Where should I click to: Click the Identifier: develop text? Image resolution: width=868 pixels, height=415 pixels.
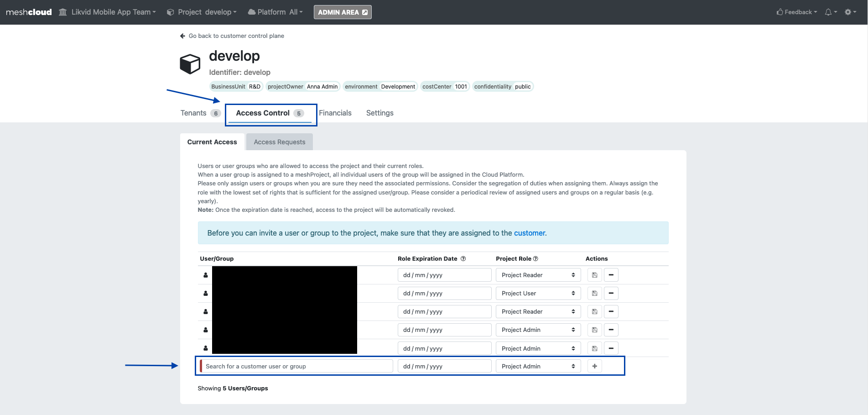pyautogui.click(x=240, y=73)
